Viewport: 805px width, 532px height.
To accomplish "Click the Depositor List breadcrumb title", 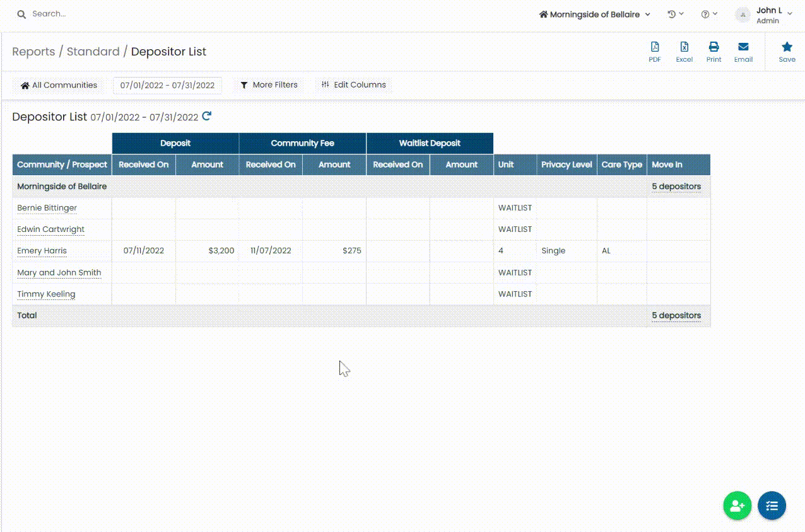I will pyautogui.click(x=168, y=52).
